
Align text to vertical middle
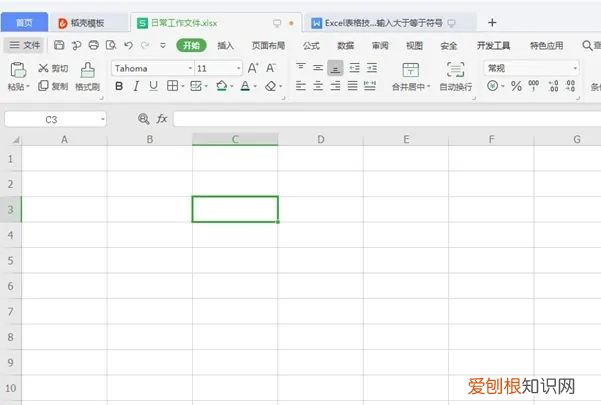318,68
